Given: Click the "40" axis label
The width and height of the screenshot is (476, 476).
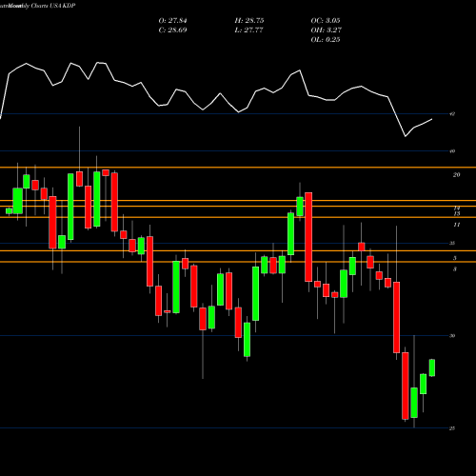Looking at the screenshot, I should [452, 151].
